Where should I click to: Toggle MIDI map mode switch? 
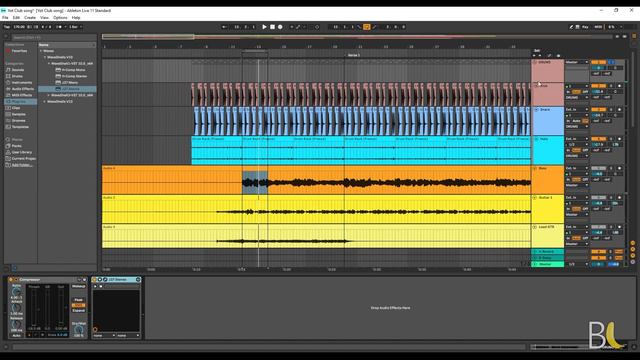598,27
